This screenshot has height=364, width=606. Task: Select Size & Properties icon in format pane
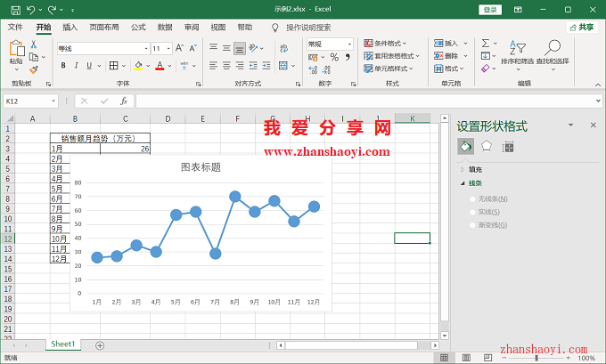pyautogui.click(x=508, y=147)
